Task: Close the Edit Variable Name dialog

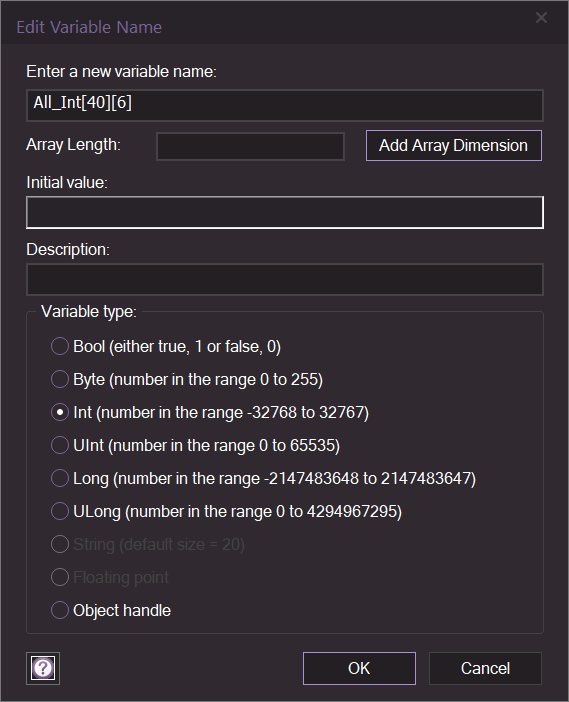Action: pos(541,18)
